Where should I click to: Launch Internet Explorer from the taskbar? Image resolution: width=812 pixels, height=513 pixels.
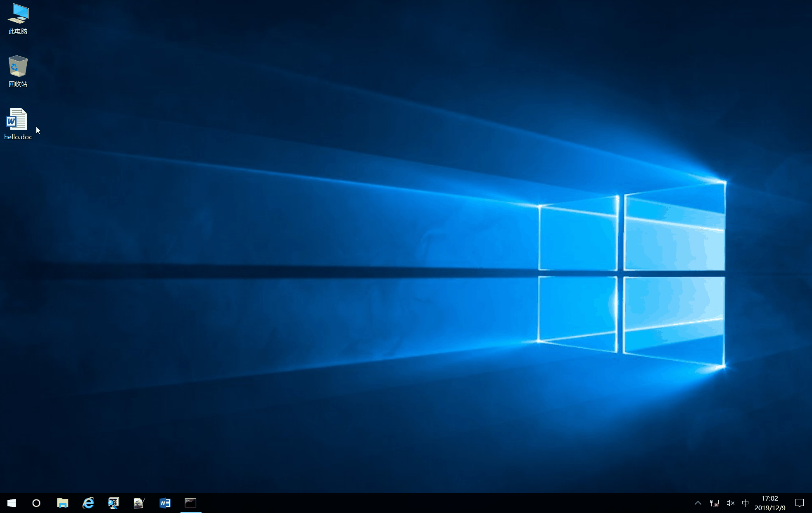coord(88,503)
